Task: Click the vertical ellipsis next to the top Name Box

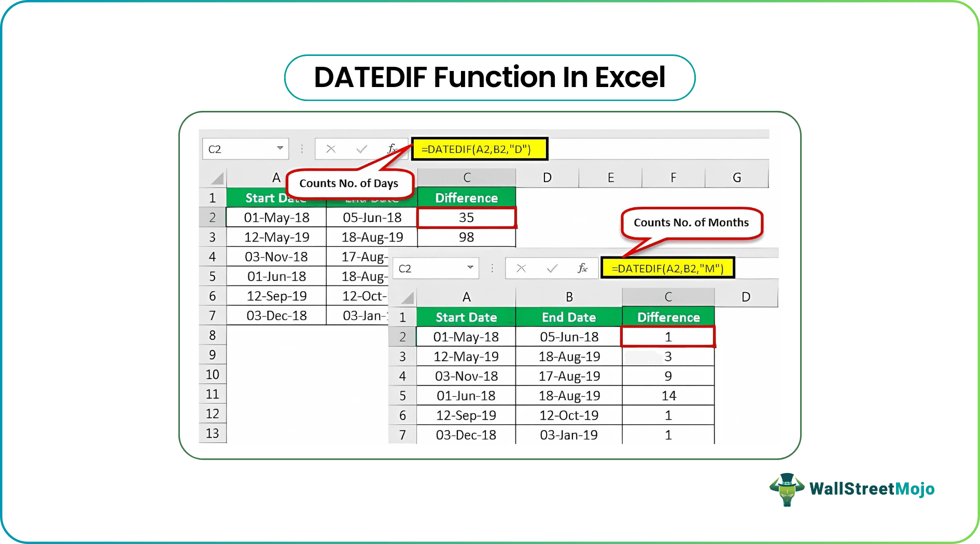Action: click(x=301, y=149)
